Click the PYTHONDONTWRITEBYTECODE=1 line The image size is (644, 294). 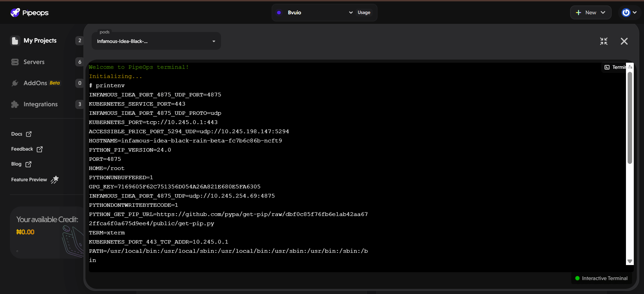[x=133, y=205]
